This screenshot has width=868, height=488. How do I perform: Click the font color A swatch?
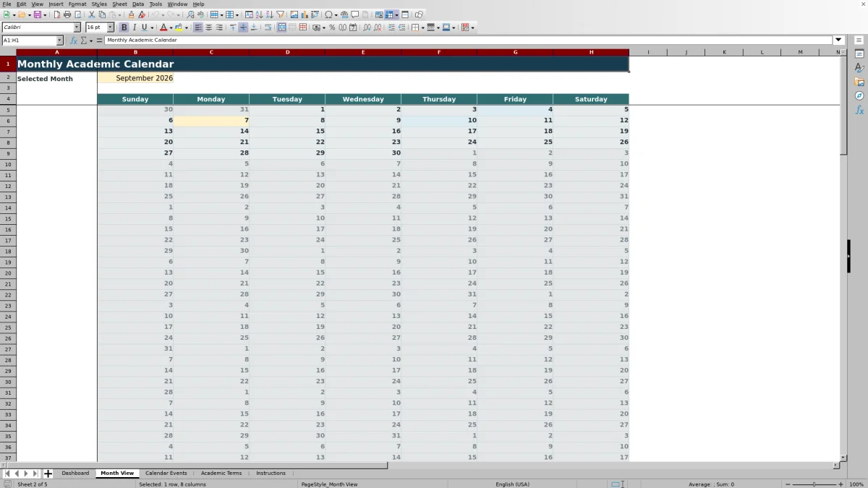click(x=163, y=27)
